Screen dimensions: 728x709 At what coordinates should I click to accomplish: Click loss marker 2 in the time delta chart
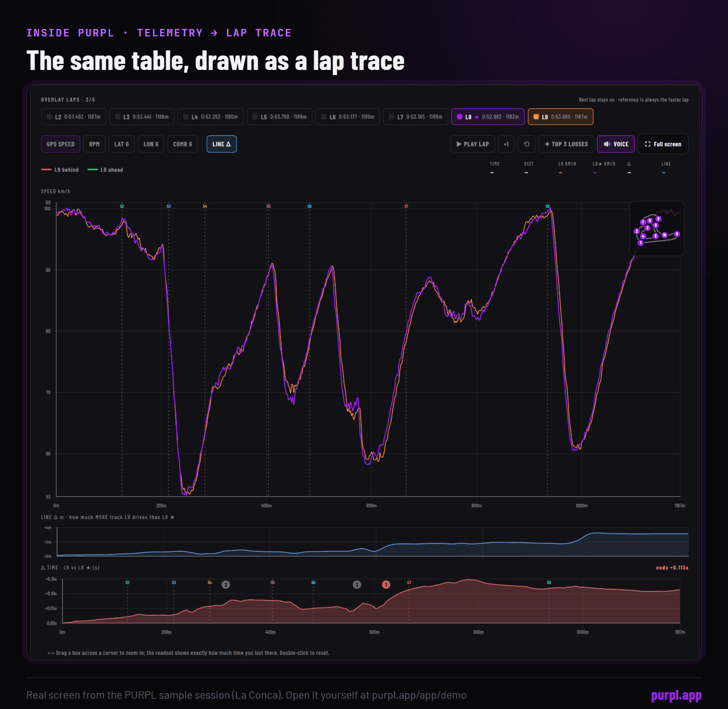click(226, 584)
